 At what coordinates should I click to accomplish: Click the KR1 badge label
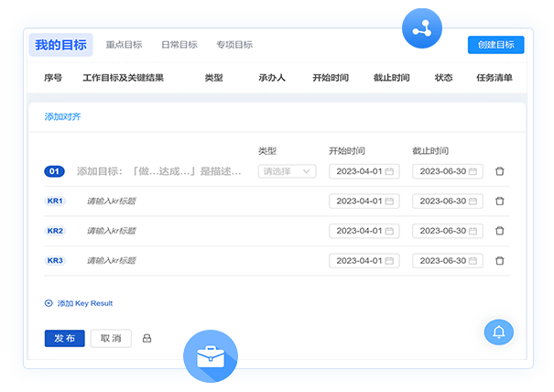(x=55, y=201)
